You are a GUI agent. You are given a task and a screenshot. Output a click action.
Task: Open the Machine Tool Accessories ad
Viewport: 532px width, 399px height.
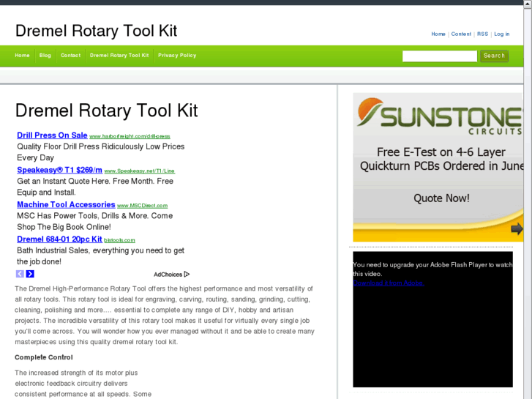66,204
